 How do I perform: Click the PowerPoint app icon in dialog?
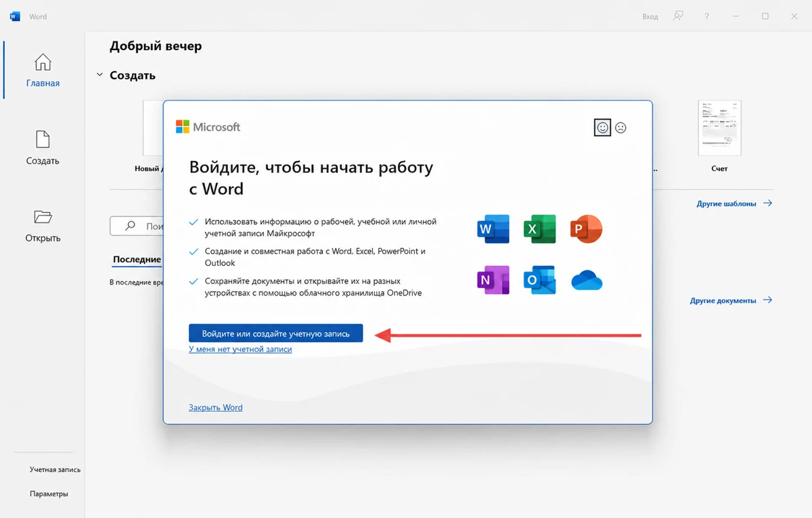tap(586, 230)
